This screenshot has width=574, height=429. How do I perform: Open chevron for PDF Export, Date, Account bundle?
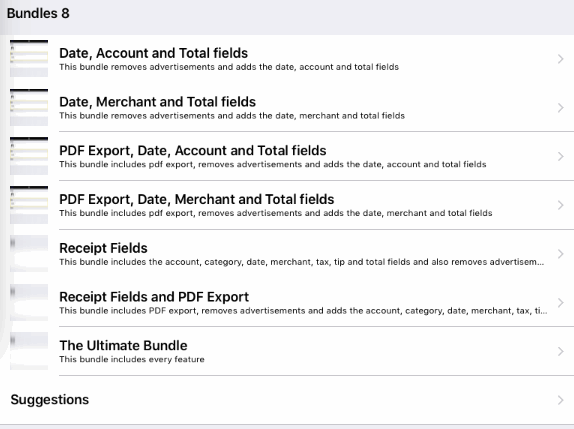(x=560, y=156)
